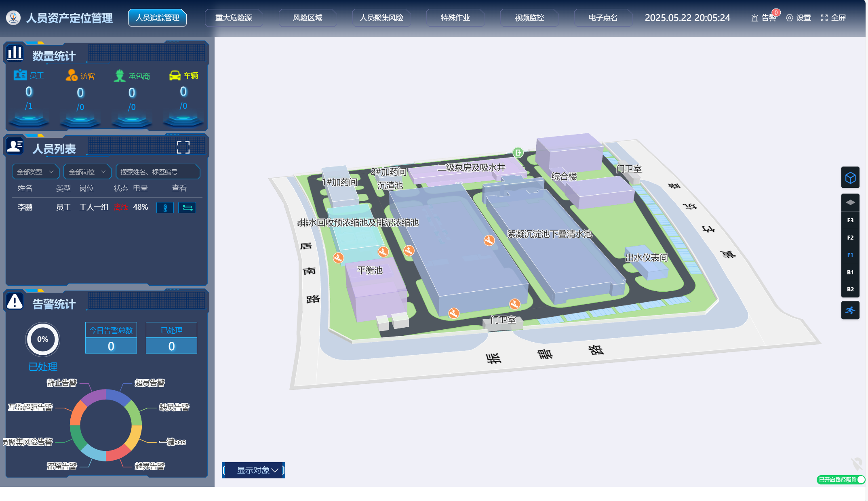This screenshot has height=501, width=868.
Task: Switch to basement floor B2
Action: tap(850, 289)
